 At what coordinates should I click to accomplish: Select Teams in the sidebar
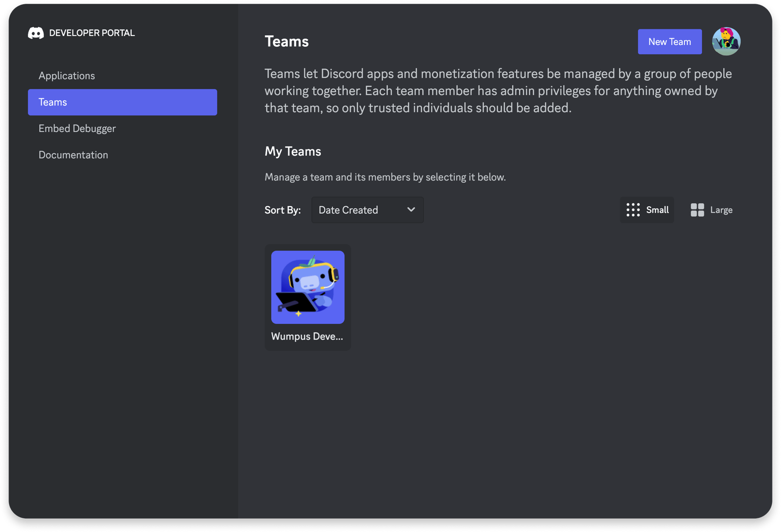pyautogui.click(x=123, y=102)
